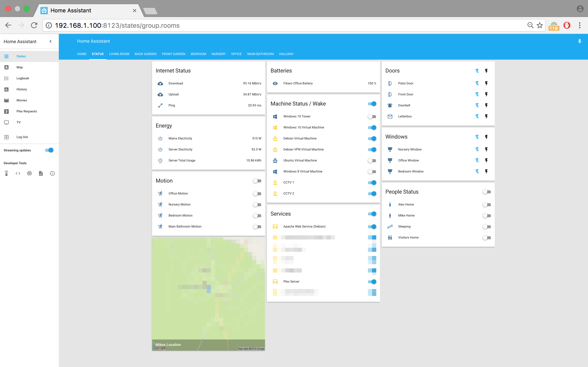Turn on Windows 10 Tower switch
Viewport: 588px width, 367px height.
tap(372, 117)
